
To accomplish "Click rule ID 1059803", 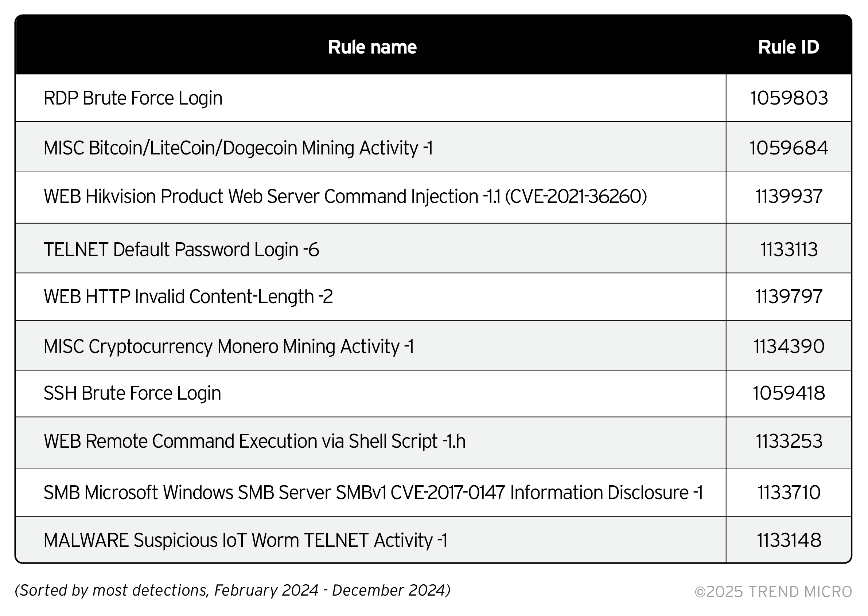I will tap(788, 98).
